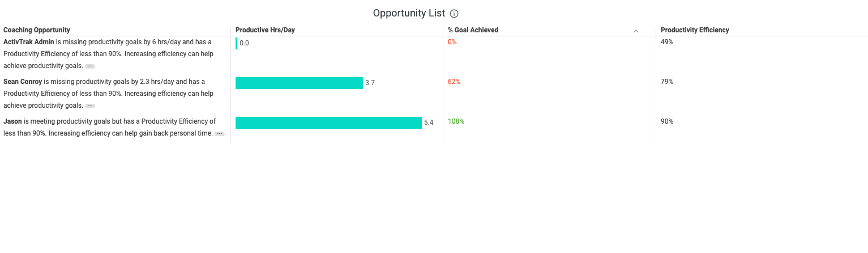Select the Sean Conroy name
This screenshot has height=253, width=868.
[x=23, y=82]
